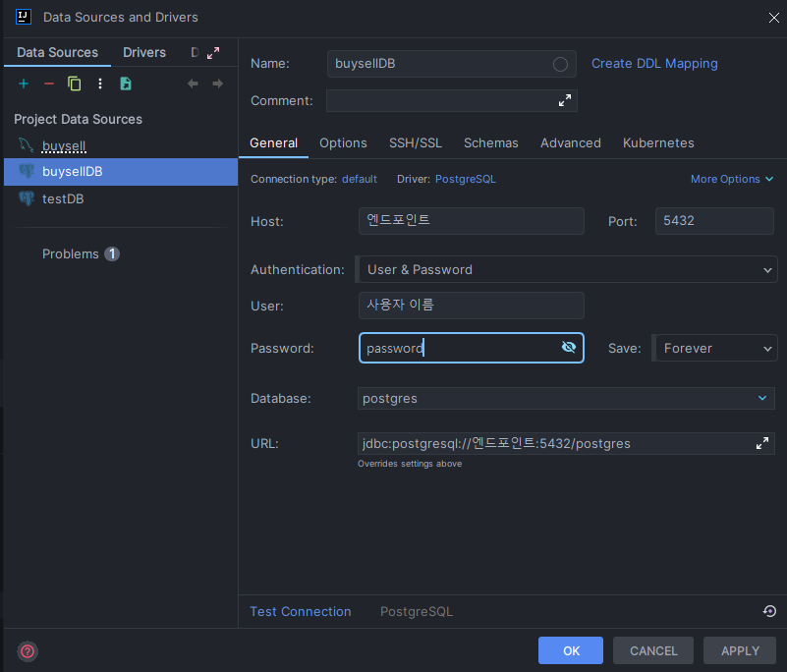This screenshot has height=672, width=787.
Task: Click the PostgreSQL driver link
Action: (466, 179)
